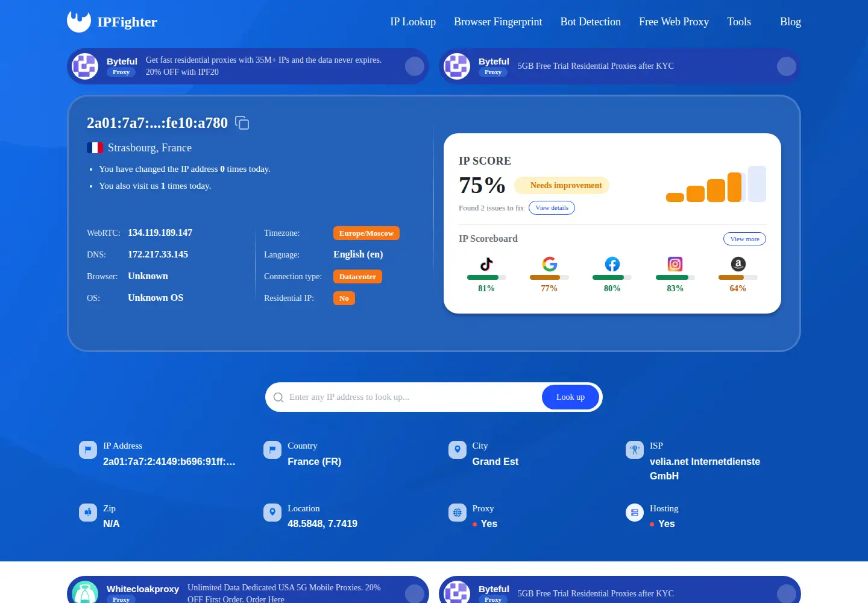Screen dimensions: 868x603
Task: Open the IP Lookup menu
Action: click(413, 22)
